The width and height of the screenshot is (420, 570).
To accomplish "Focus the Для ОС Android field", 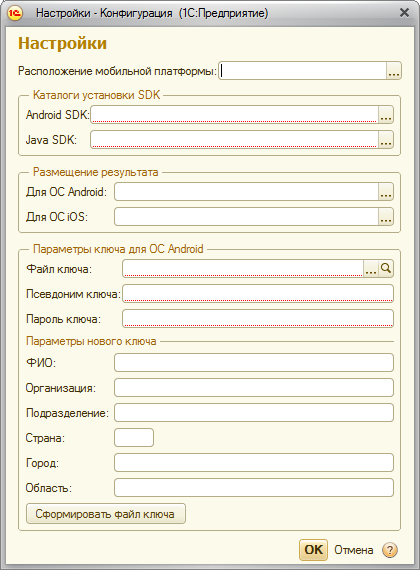I will point(247,192).
